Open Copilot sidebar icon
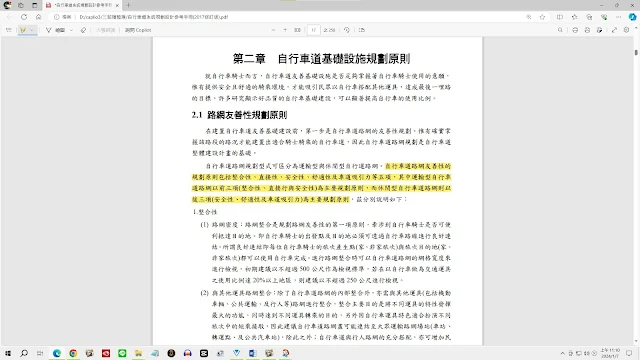Image resolution: width=640 pixels, height=360 pixels. (632, 17)
